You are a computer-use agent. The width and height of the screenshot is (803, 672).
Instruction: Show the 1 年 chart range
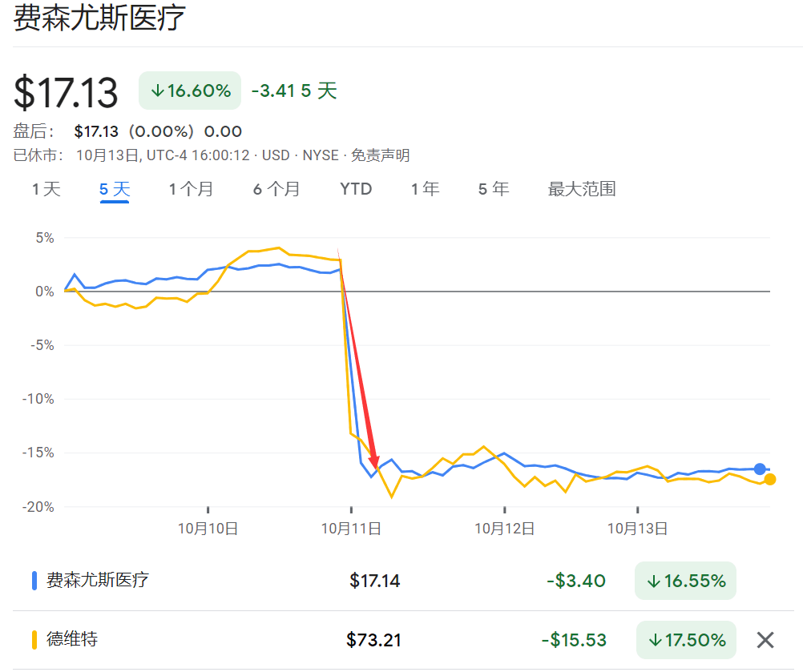click(425, 190)
